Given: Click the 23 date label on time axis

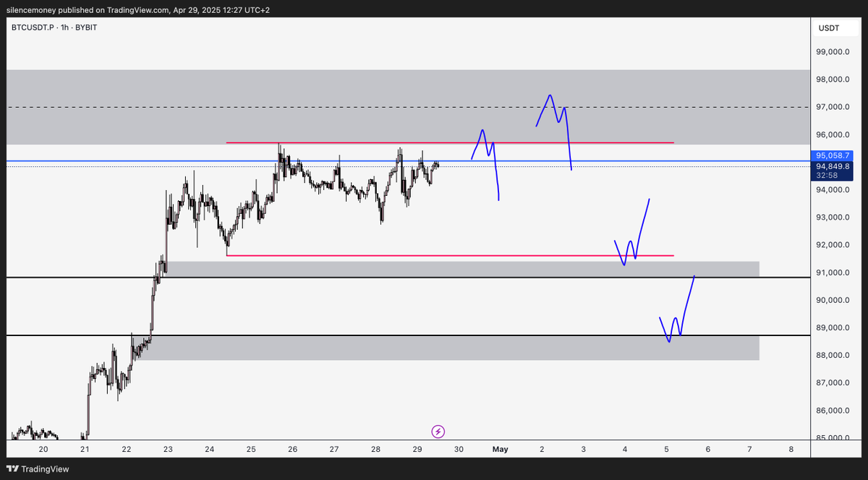Looking at the screenshot, I should point(168,449).
